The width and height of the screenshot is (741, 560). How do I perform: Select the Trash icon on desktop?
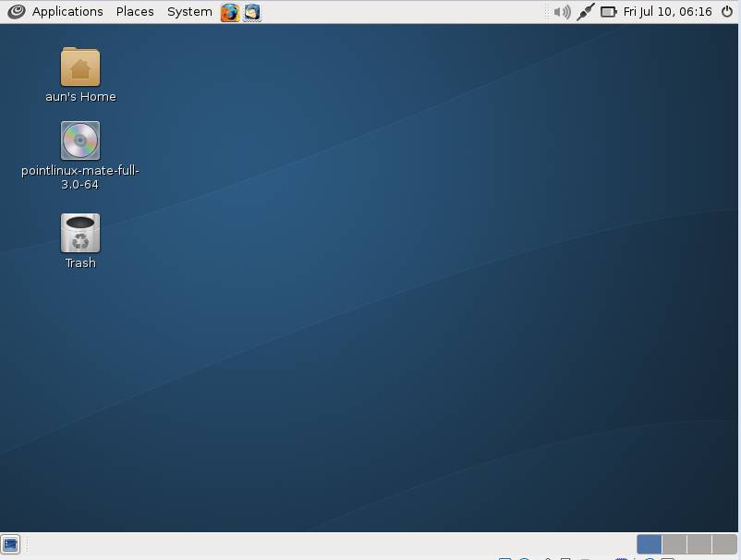pos(80,233)
